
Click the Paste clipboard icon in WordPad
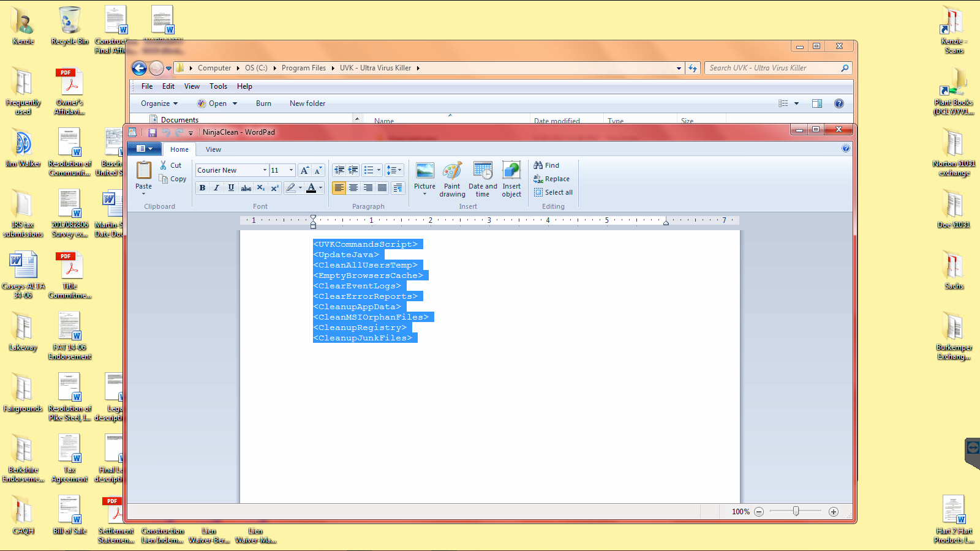144,171
